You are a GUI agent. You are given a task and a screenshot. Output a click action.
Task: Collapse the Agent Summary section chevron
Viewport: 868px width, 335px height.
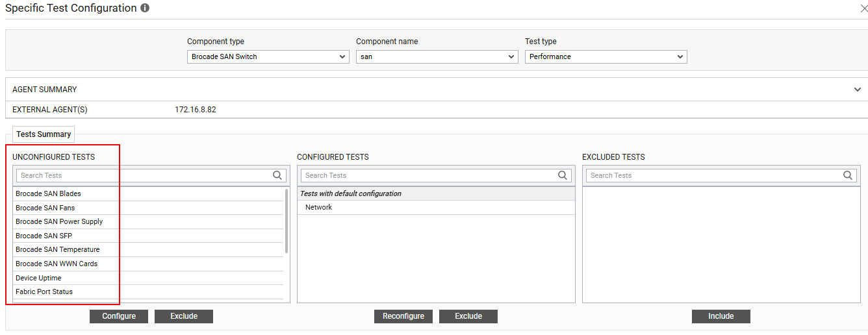(857, 90)
